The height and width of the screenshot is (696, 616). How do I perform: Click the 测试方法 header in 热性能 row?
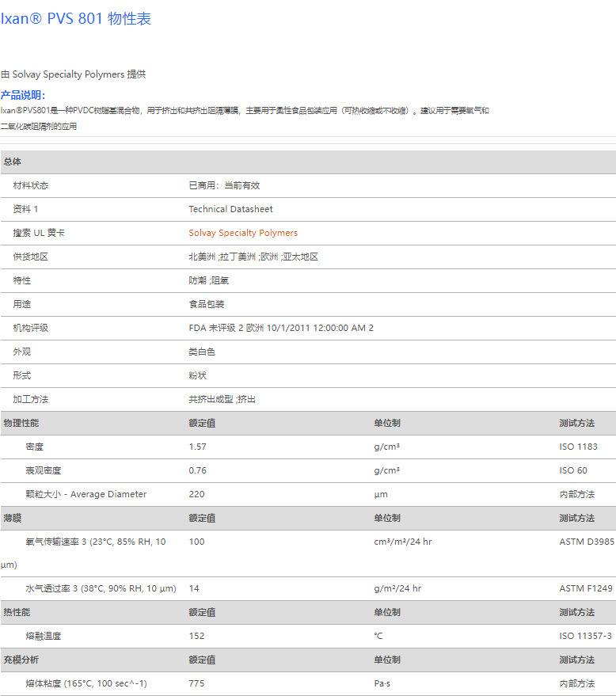(577, 613)
